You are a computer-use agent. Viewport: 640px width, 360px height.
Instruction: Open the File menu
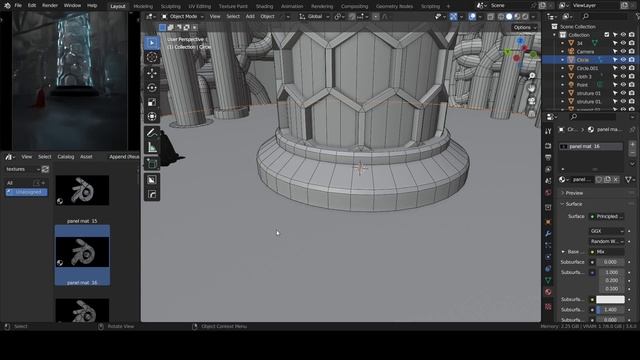[x=18, y=6]
